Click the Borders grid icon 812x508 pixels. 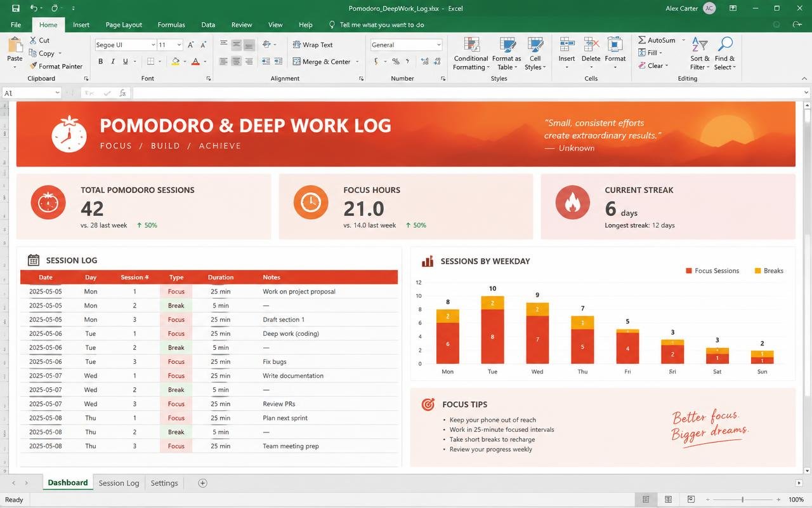151,62
